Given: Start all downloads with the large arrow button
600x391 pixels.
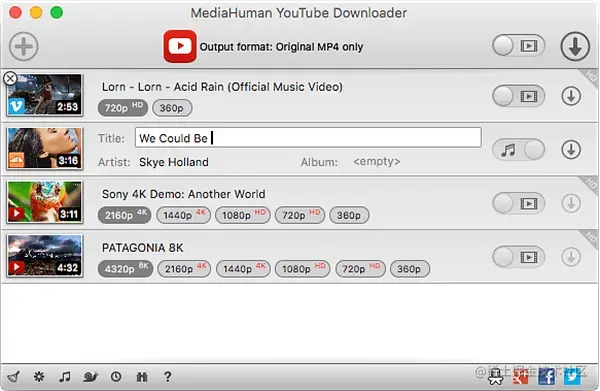Looking at the screenshot, I should (575, 47).
